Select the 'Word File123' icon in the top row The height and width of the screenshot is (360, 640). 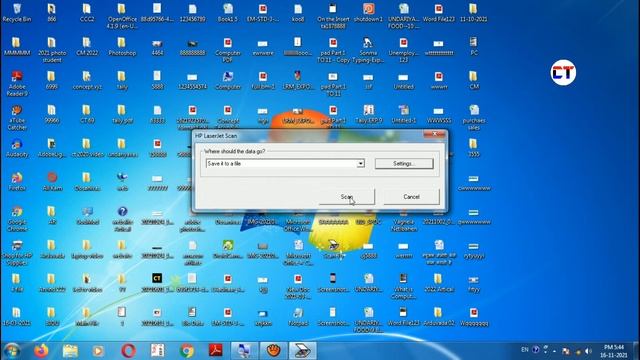coord(438,12)
